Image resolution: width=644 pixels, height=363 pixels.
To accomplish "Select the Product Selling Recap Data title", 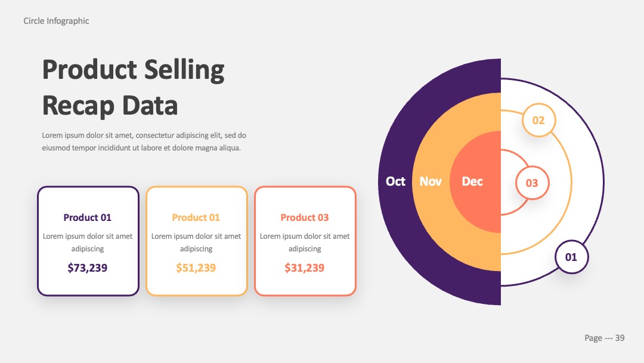I will 134,87.
